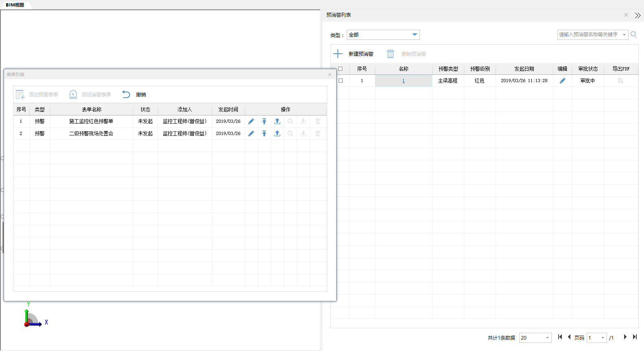Click the 预警类型 column header
This screenshot has height=351, width=644.
click(x=448, y=69)
